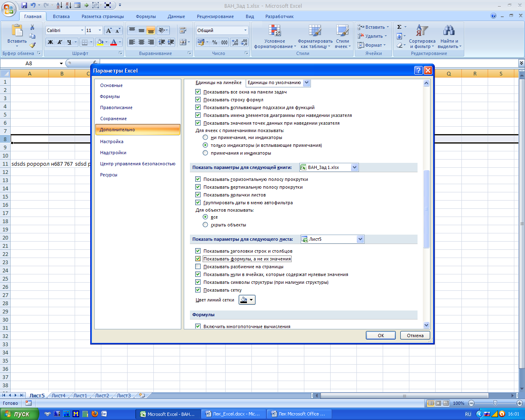Click the Decrease Font Size icon
The image size is (525, 420).
tap(118, 30)
